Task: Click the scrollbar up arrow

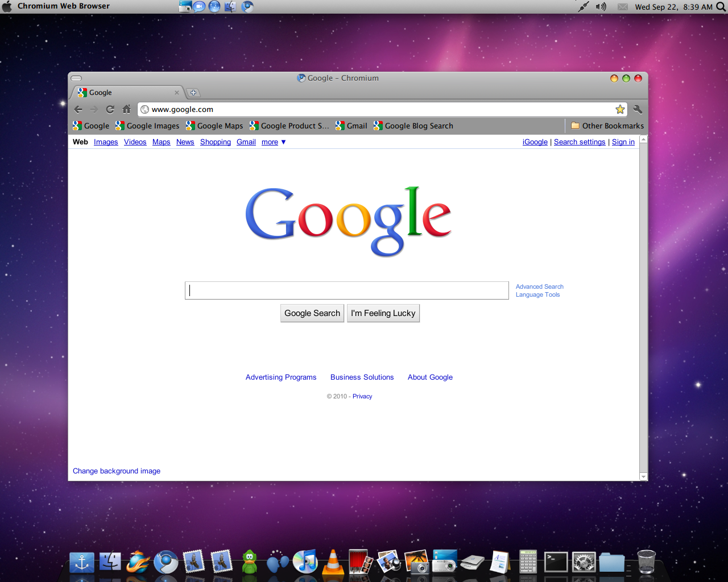Action: point(643,139)
